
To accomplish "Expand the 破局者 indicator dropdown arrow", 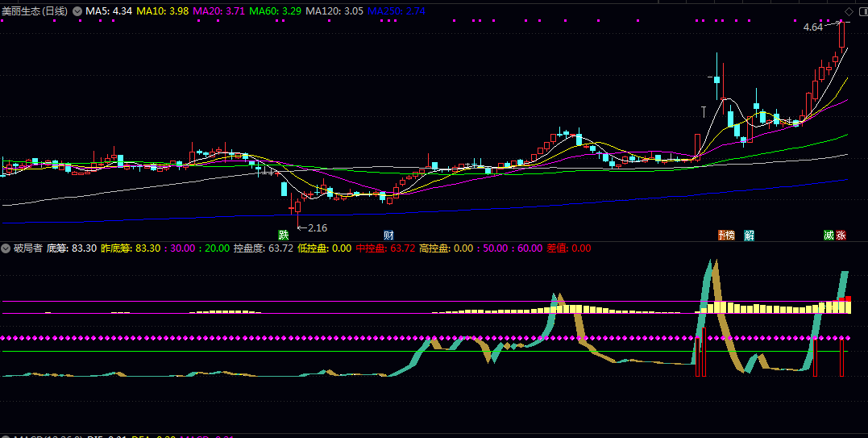I will [6, 248].
